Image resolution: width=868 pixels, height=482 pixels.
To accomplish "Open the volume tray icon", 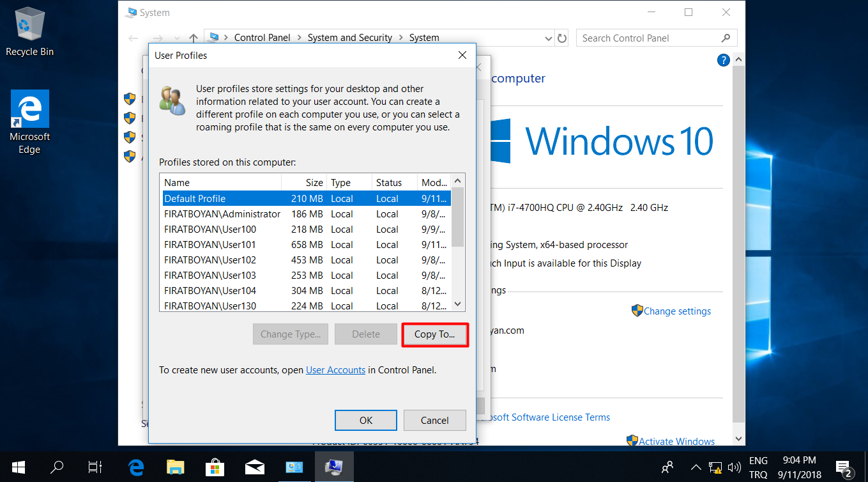I will point(734,467).
